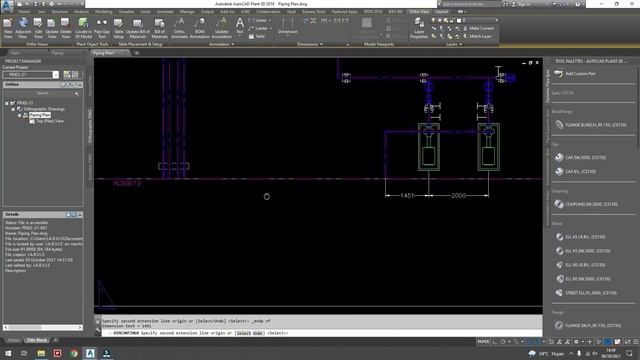Collapse the Orthographic Drawings tree node
Image resolution: width=640 pixels, height=360 pixels.
[x=13, y=109]
